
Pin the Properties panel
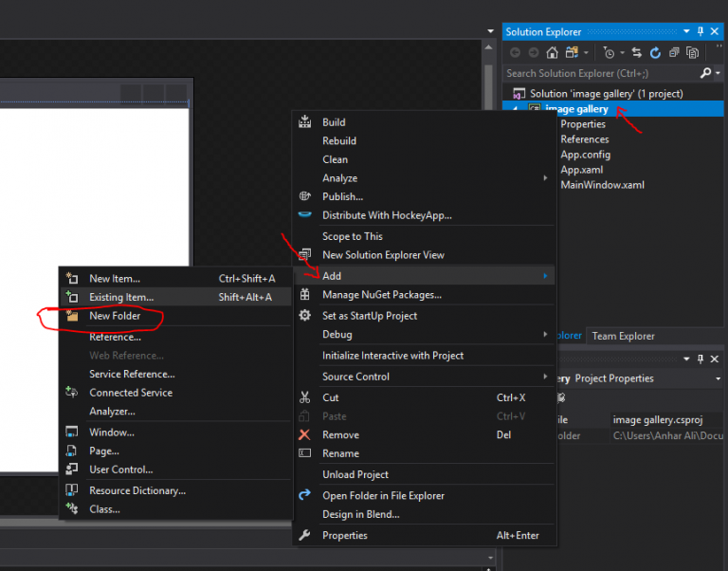(701, 359)
